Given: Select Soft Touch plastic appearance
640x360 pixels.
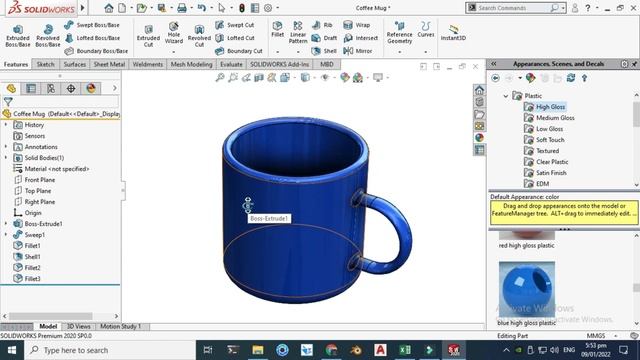Looking at the screenshot, I should [x=544, y=140].
